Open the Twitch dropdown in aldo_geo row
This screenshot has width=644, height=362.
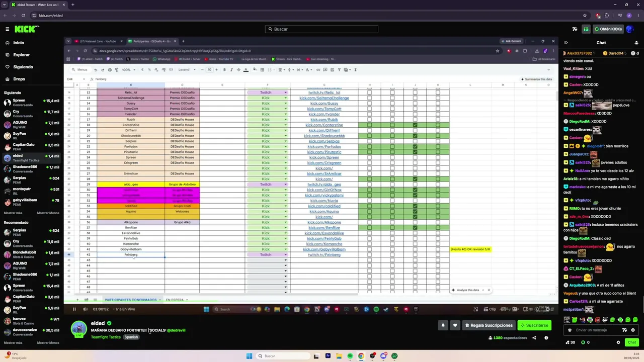(286, 185)
